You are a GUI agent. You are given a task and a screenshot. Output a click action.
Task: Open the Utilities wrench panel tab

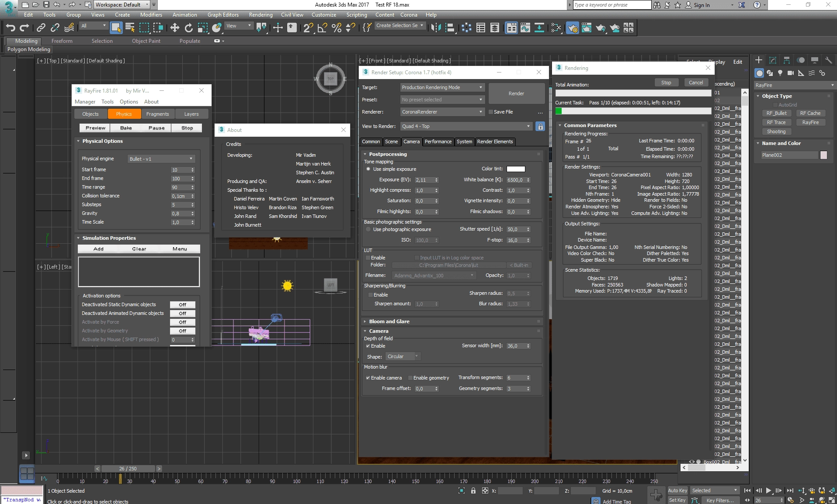click(x=829, y=60)
